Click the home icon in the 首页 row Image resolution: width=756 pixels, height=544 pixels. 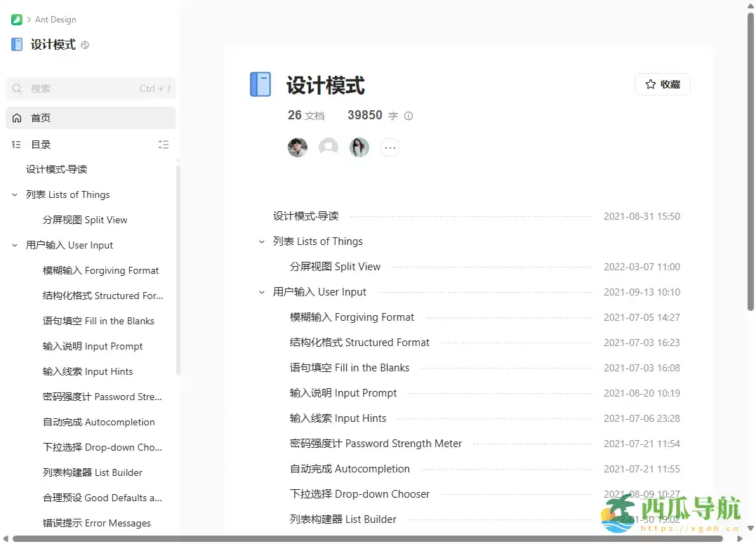pos(18,118)
